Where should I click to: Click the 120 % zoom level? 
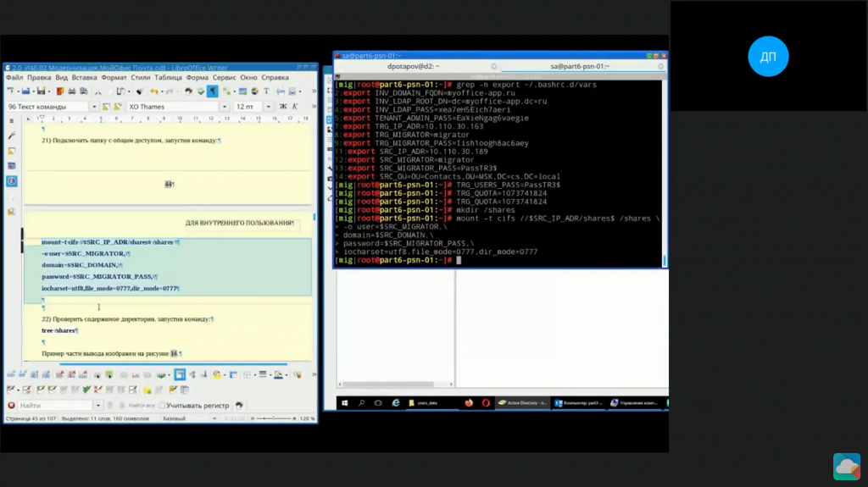[x=307, y=418]
